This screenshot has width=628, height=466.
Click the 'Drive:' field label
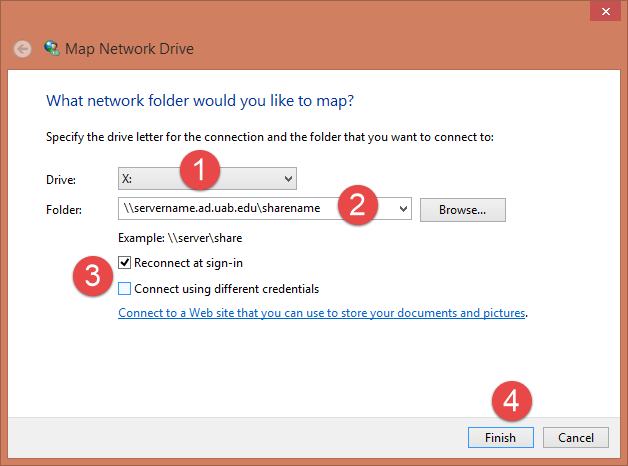point(62,180)
